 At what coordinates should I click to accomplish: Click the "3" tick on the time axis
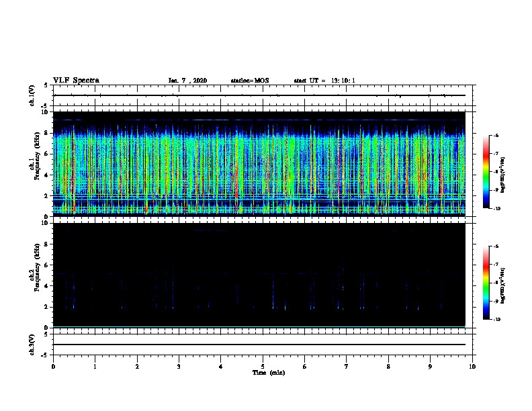pyautogui.click(x=179, y=367)
